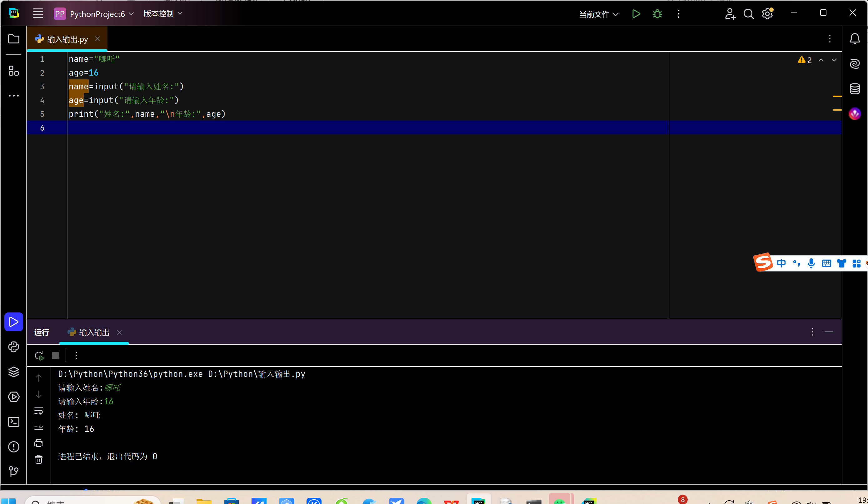
Task: Toggle soft-wrap in the run console
Action: (38, 411)
